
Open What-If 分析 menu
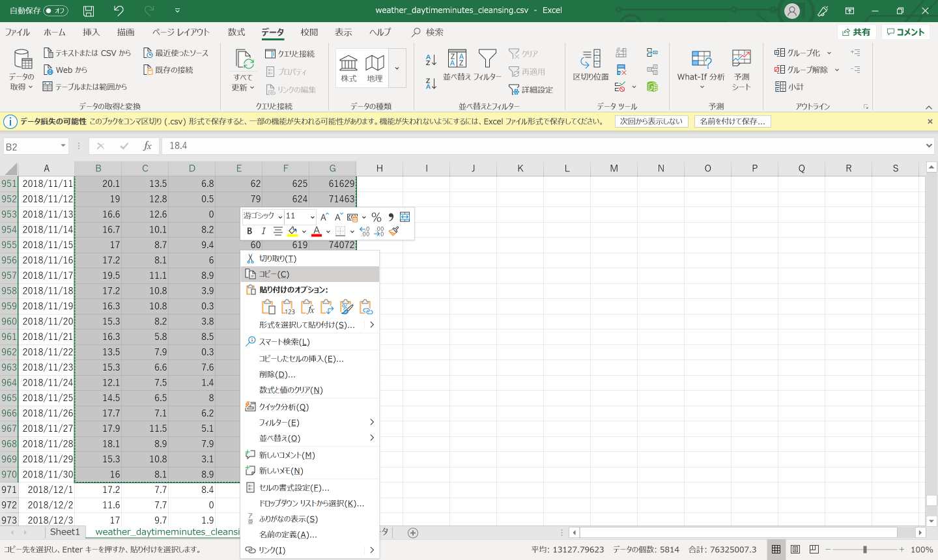coord(701,70)
